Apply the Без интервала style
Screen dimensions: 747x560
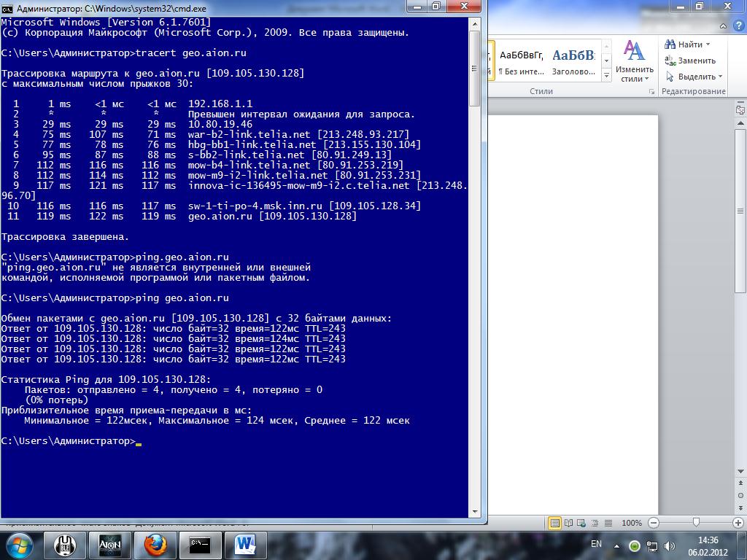click(x=521, y=61)
